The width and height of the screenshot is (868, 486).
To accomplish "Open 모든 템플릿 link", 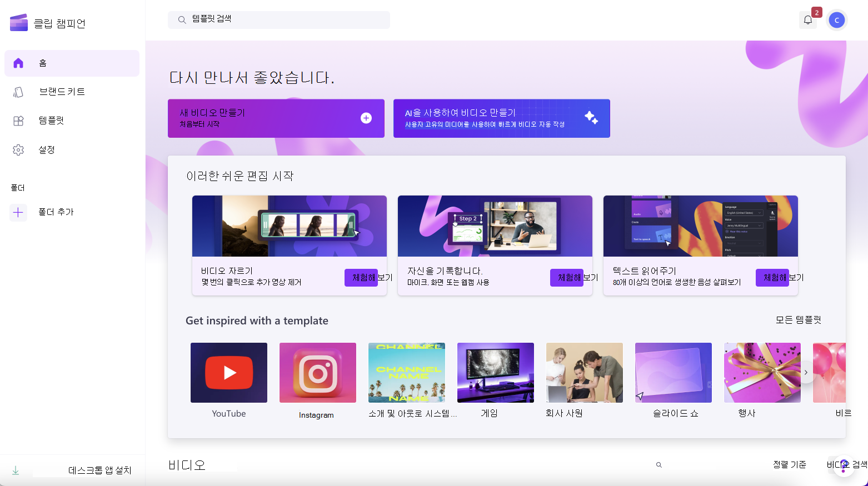I will (799, 320).
